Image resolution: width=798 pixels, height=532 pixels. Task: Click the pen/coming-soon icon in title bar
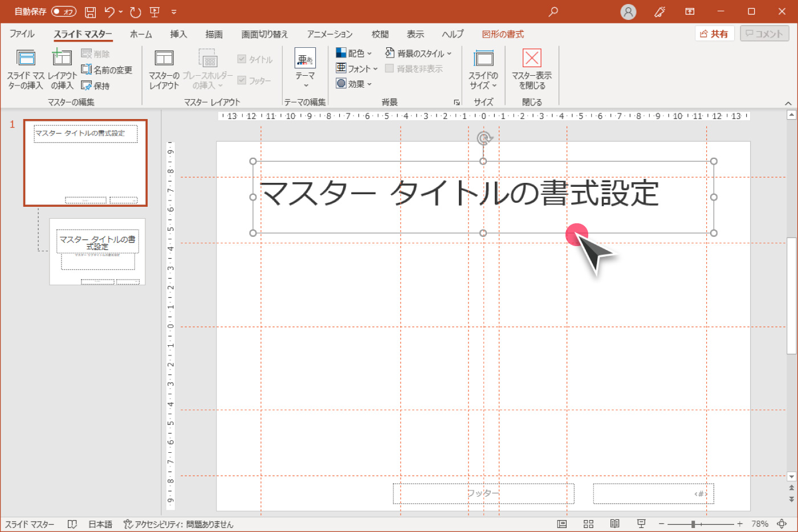(x=659, y=11)
